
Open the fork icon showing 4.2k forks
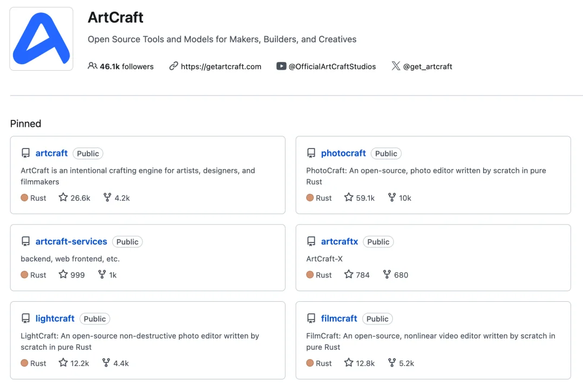pyautogui.click(x=107, y=197)
